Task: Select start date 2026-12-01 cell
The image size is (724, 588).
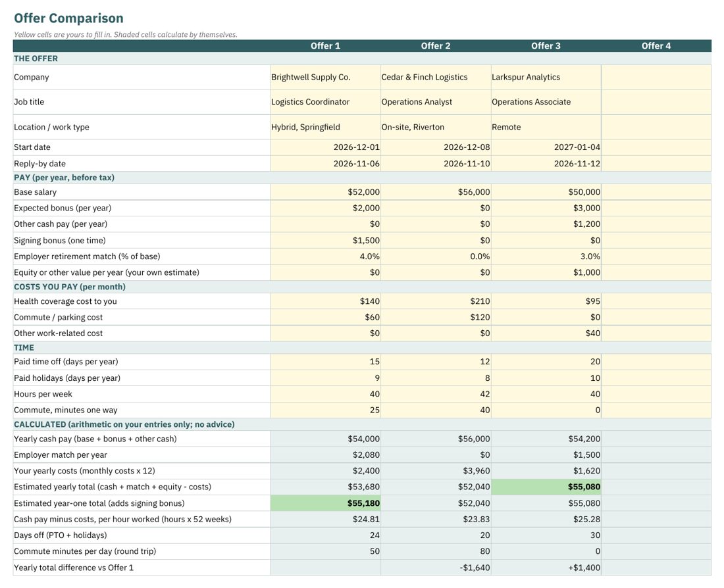Action: pos(326,147)
